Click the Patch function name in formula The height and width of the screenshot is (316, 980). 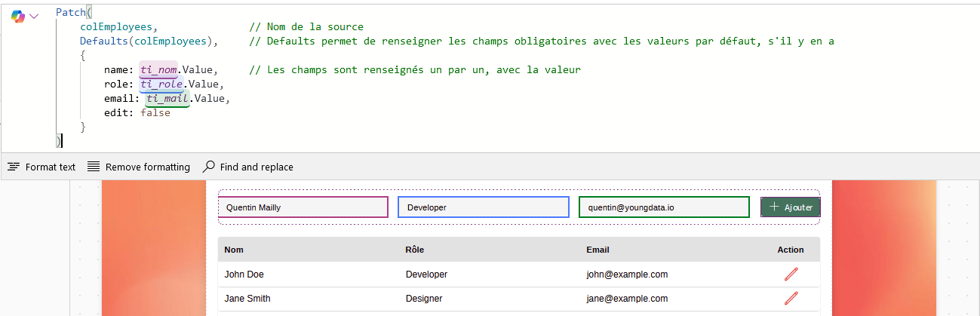pos(71,13)
